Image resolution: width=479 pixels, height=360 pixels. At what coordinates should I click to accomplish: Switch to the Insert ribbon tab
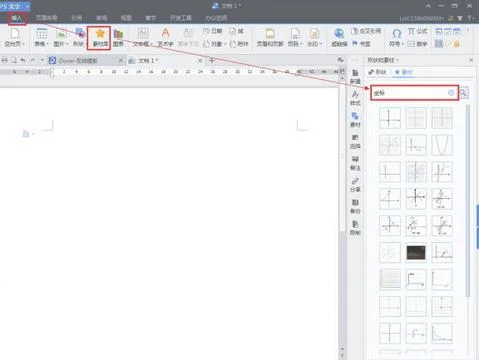[x=16, y=18]
